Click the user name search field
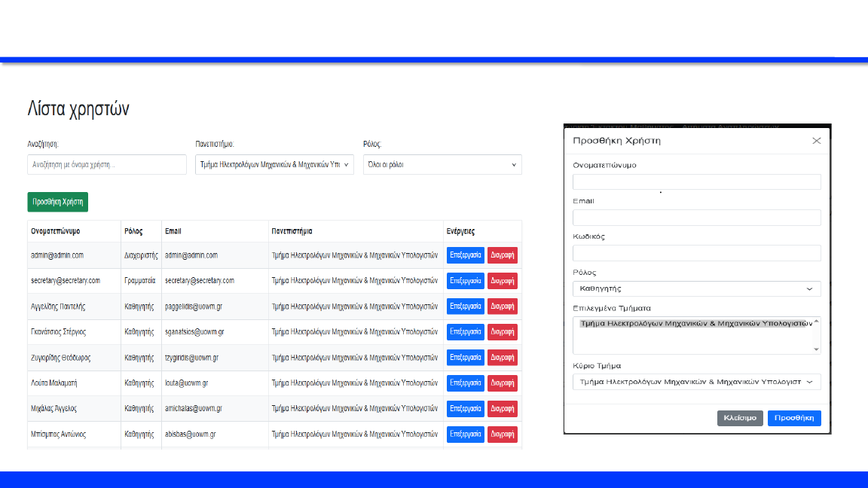This screenshot has height=488, width=868. 107,165
